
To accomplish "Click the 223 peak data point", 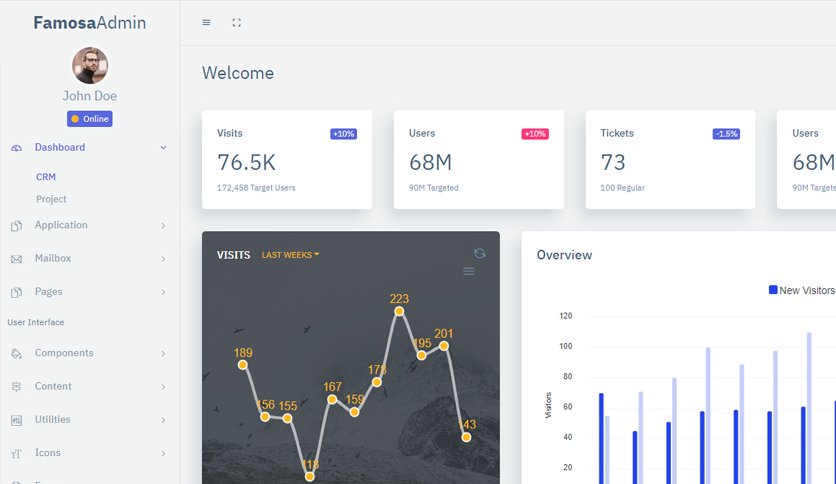I will (x=399, y=311).
